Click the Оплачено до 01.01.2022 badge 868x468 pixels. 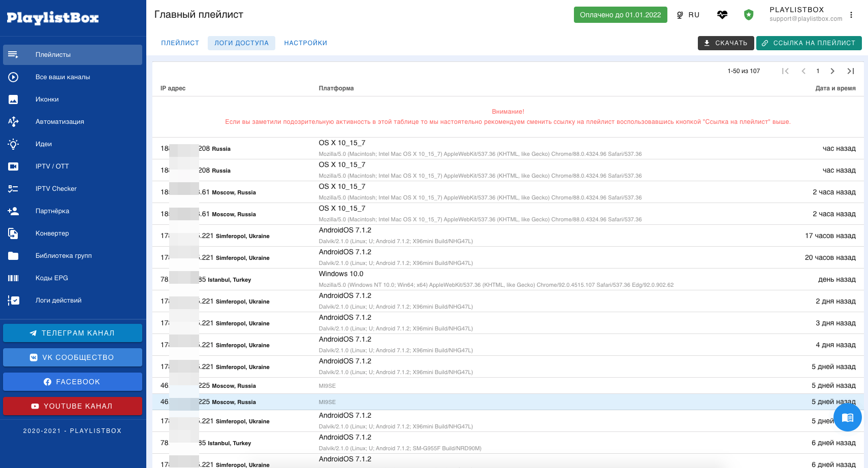pyautogui.click(x=621, y=15)
